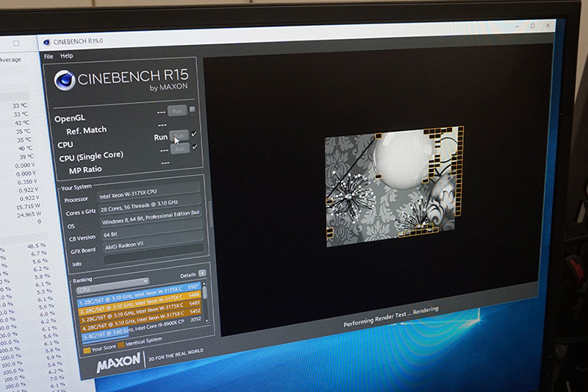Screen dimensions: 588x392
Task: Minimize the Cinebench window
Action: 517,26
